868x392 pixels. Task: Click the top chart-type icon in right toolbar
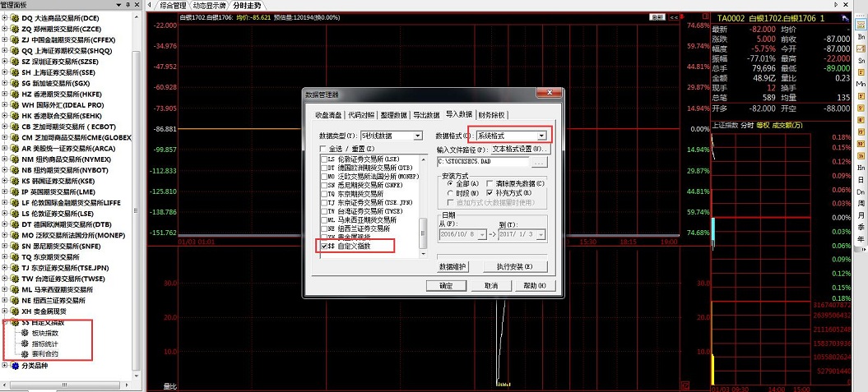(861, 25)
